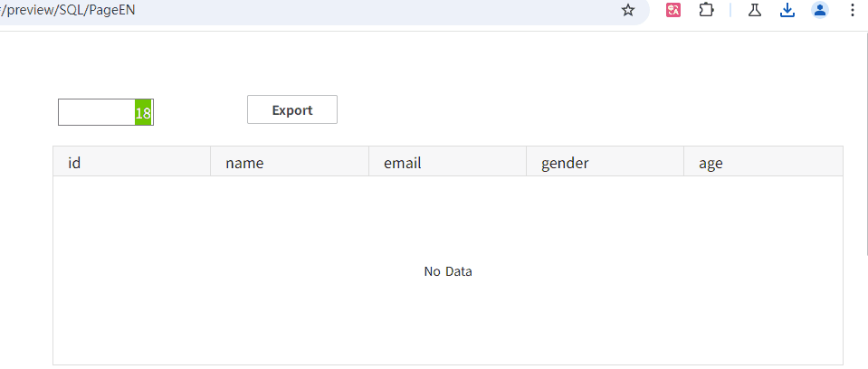Screen dimensions: 868x369
Task: Bookmark this page with the star icon
Action: tap(628, 10)
